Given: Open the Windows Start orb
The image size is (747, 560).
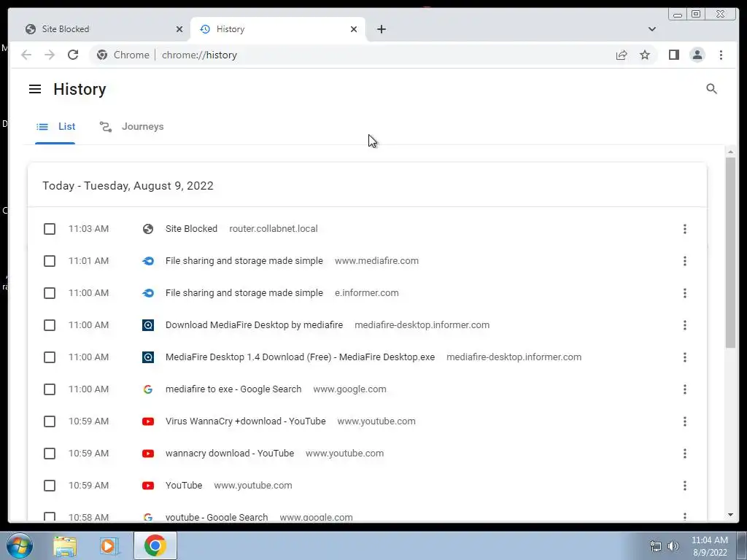Looking at the screenshot, I should coord(20,545).
